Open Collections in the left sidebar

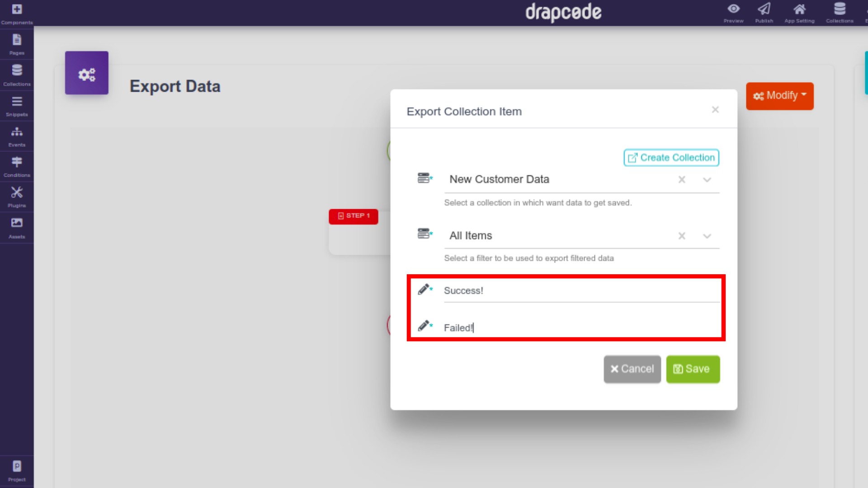(17, 75)
